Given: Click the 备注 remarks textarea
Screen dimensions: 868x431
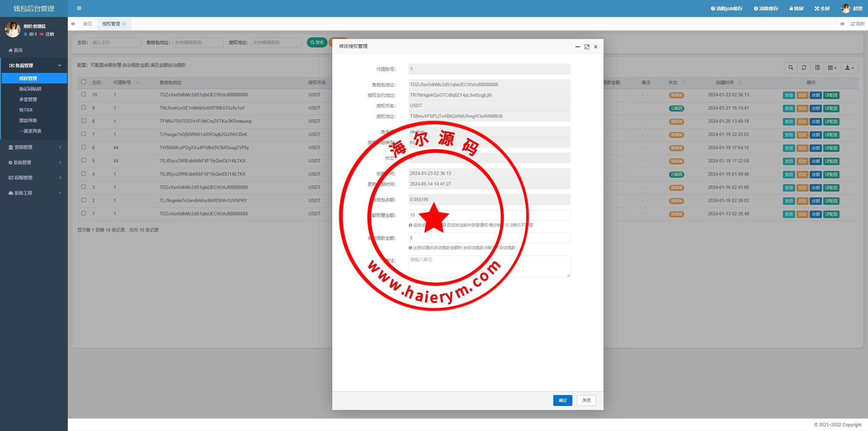Looking at the screenshot, I should (489, 266).
